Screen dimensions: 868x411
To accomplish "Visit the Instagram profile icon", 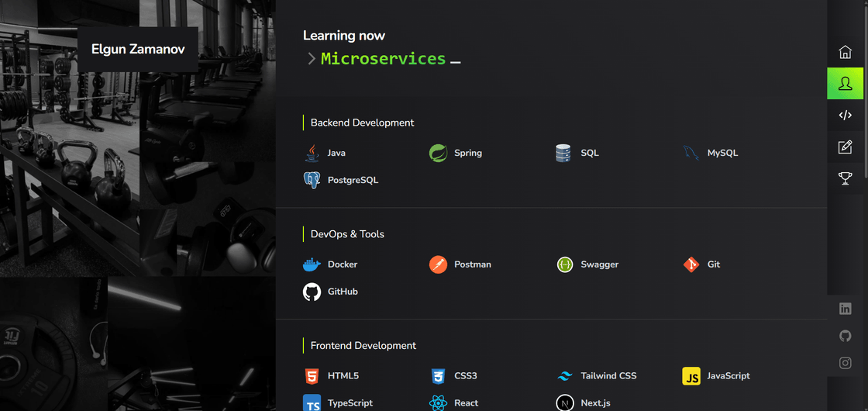I will 845,363.
